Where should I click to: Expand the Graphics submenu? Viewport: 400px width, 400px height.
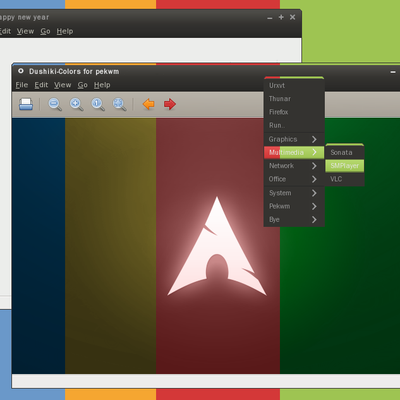pos(294,139)
